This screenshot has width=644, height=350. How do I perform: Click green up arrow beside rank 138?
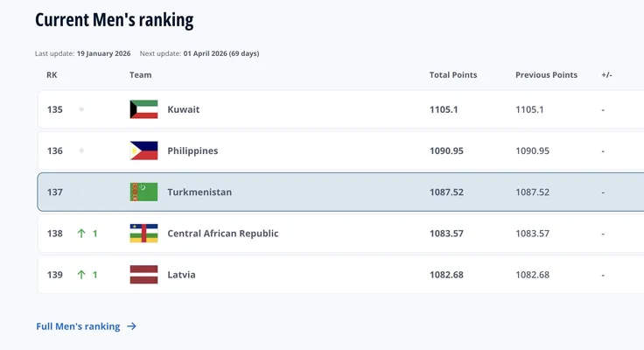[x=81, y=234]
